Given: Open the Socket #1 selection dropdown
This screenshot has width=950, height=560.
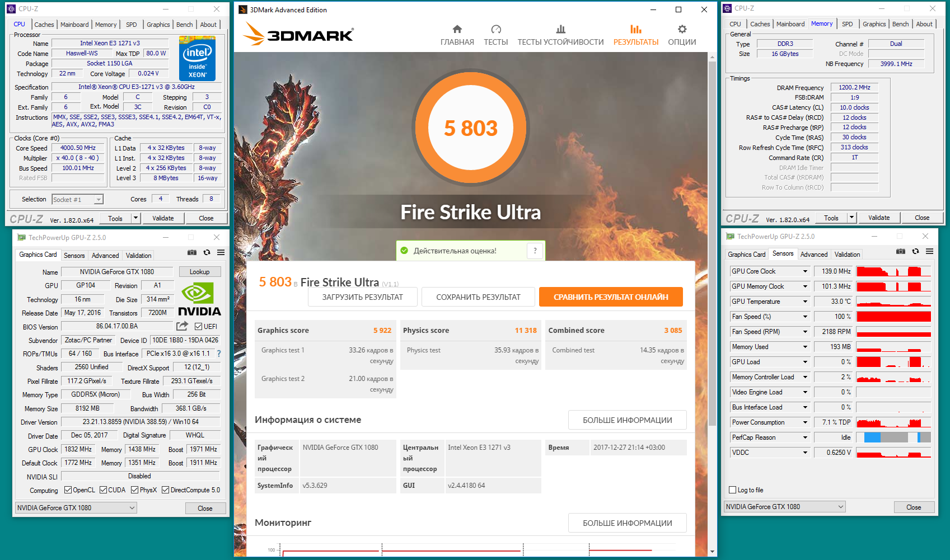Looking at the screenshot, I should point(78,199).
